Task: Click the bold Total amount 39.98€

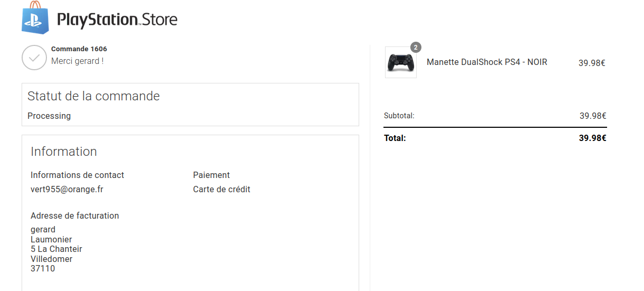Action: 592,138
